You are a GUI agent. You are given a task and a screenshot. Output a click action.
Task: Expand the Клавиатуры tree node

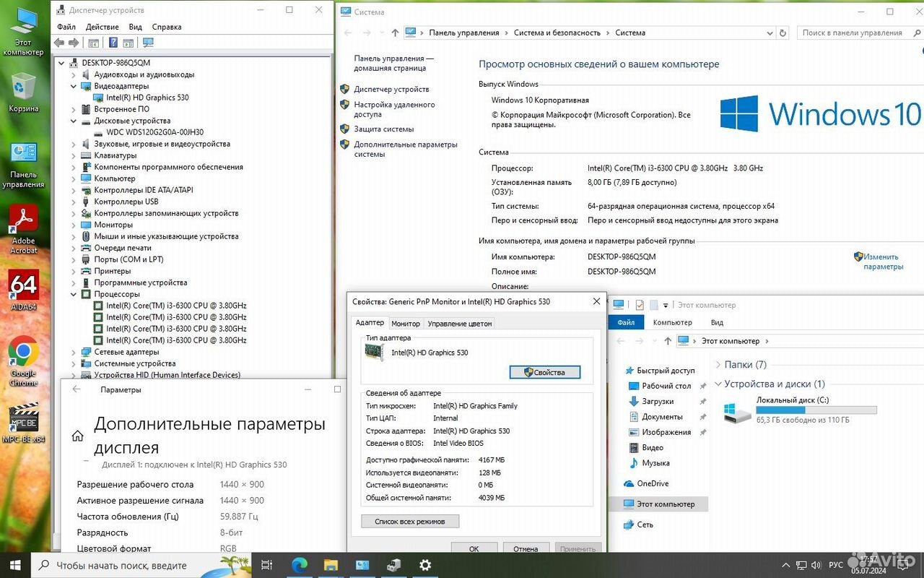click(74, 155)
